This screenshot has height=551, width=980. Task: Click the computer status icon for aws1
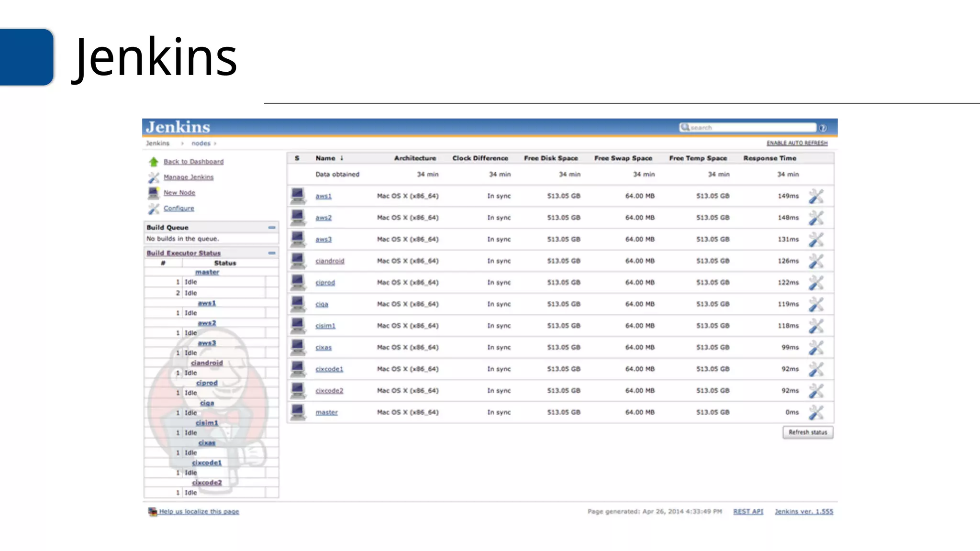click(x=298, y=196)
